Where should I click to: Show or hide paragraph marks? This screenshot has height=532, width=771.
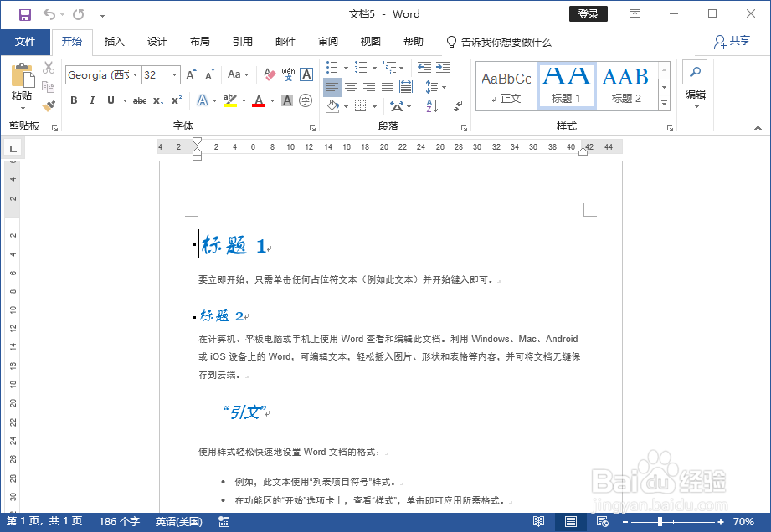pos(458,105)
